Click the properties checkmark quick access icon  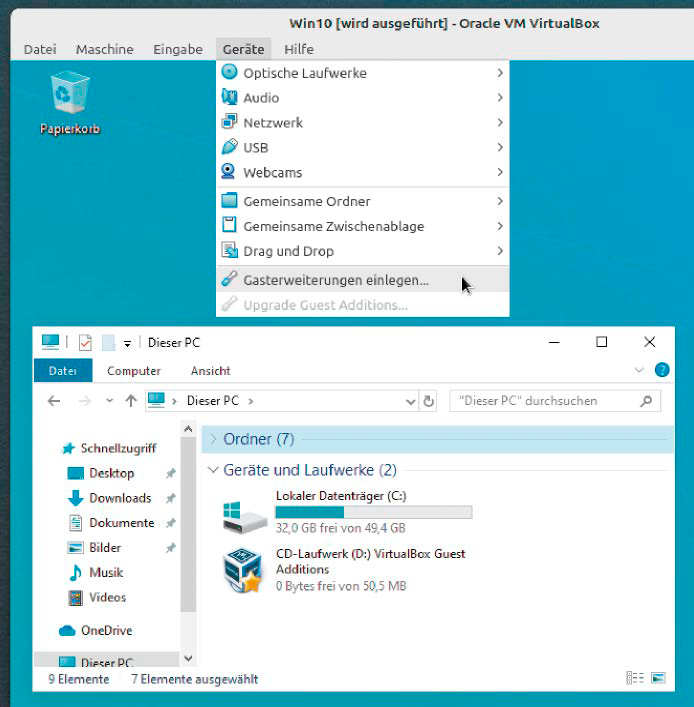[x=85, y=343]
